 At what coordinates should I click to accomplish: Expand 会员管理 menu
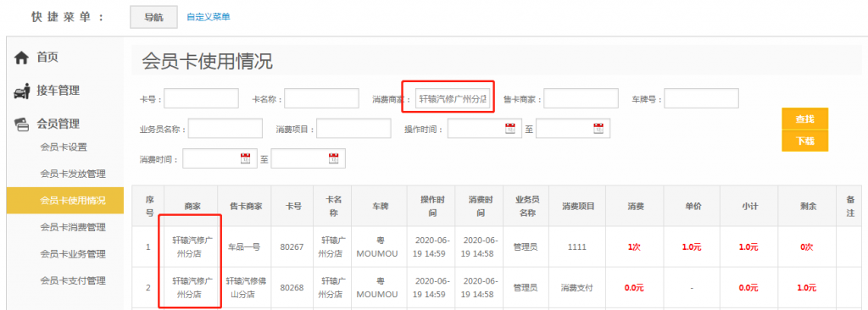pos(58,124)
